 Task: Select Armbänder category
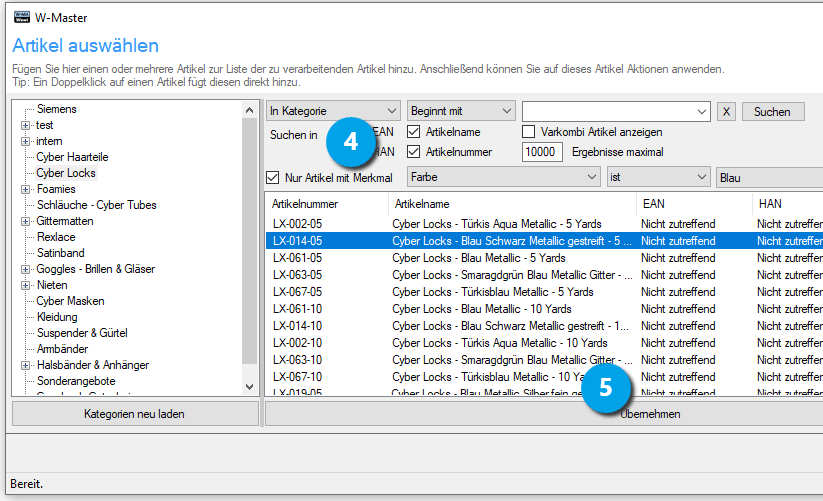point(62,349)
